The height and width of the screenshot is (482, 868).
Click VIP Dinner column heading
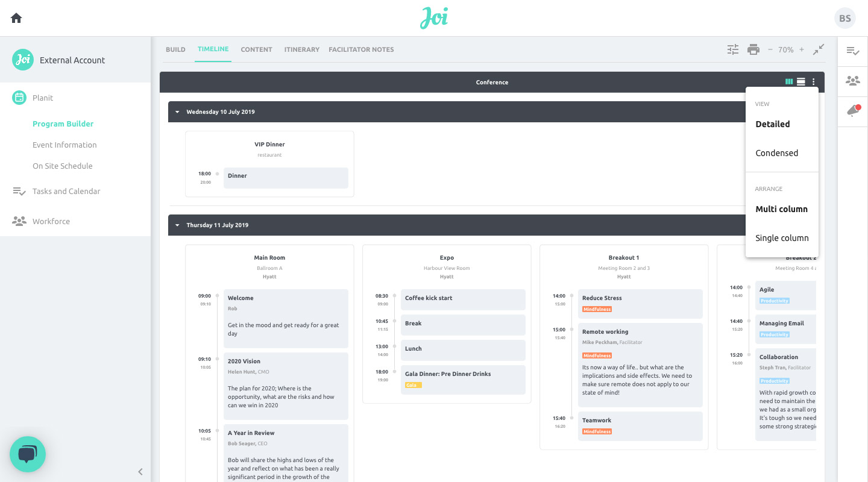coord(269,145)
